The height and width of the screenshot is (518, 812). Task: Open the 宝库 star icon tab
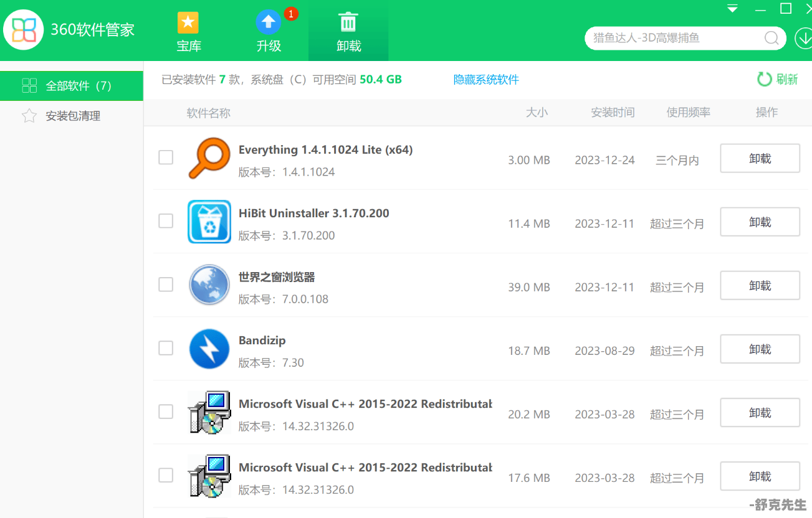coord(188,24)
